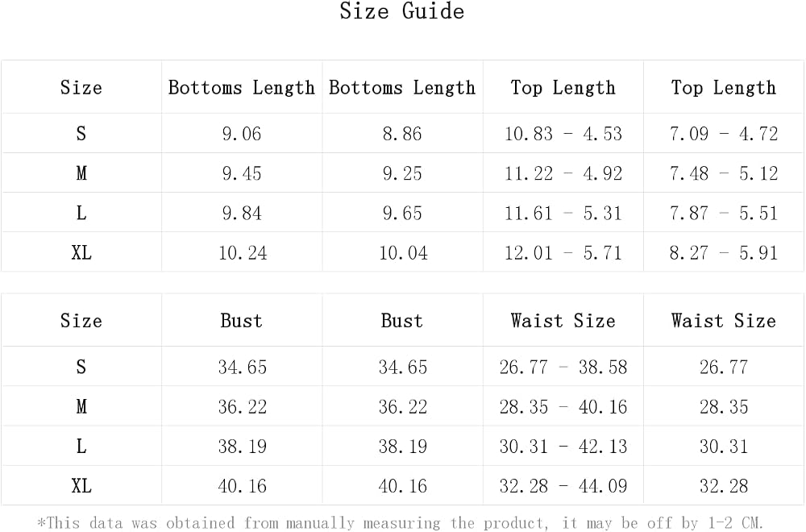Click the XL row label in the upper table
This screenshot has height=532, width=806.
coord(81,253)
